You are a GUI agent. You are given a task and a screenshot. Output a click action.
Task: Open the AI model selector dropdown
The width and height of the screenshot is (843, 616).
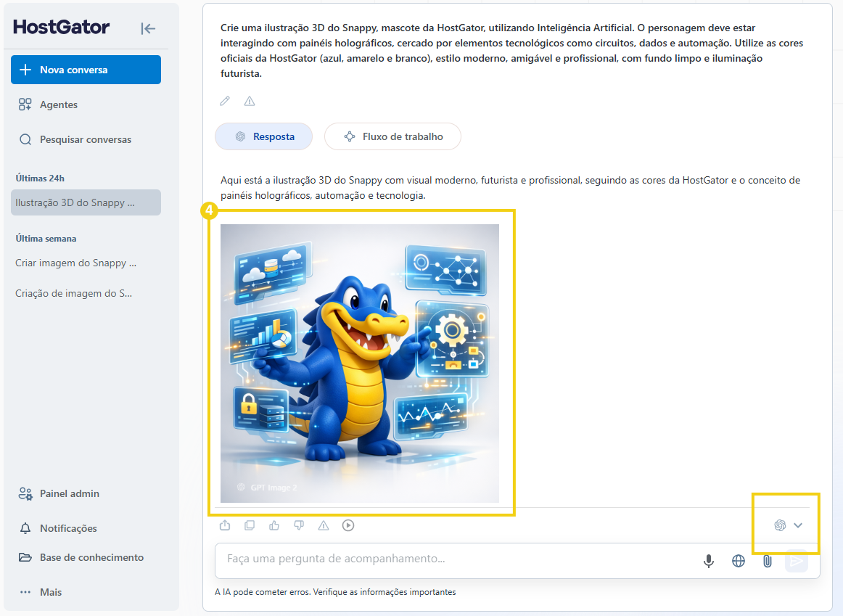pyautogui.click(x=788, y=525)
